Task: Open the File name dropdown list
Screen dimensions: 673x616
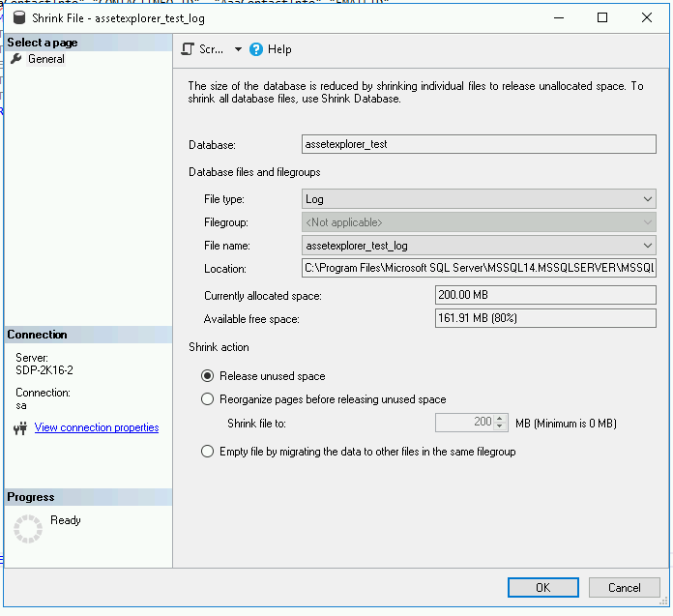Action: 648,246
